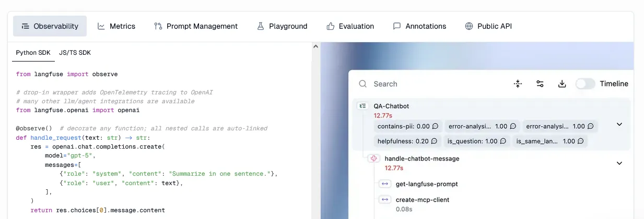Go to the Playground tab
The height and width of the screenshot is (219, 644).
(x=282, y=26)
